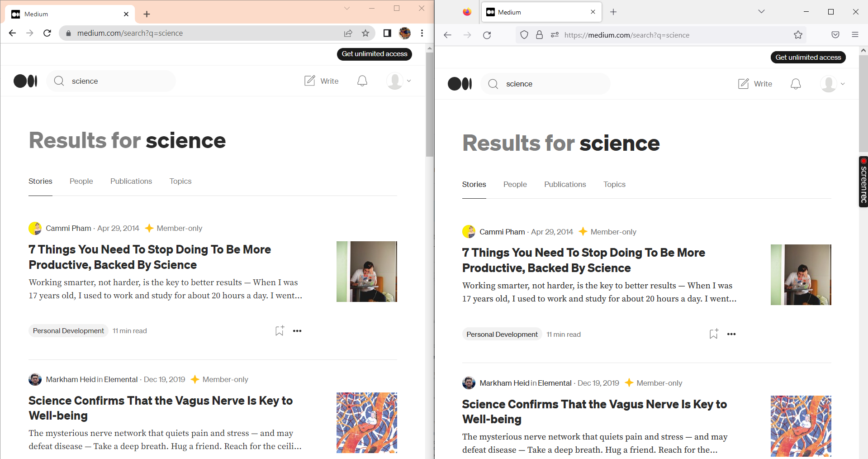
Task: Save the productivity article with the bookmark toggle
Action: 279,330
